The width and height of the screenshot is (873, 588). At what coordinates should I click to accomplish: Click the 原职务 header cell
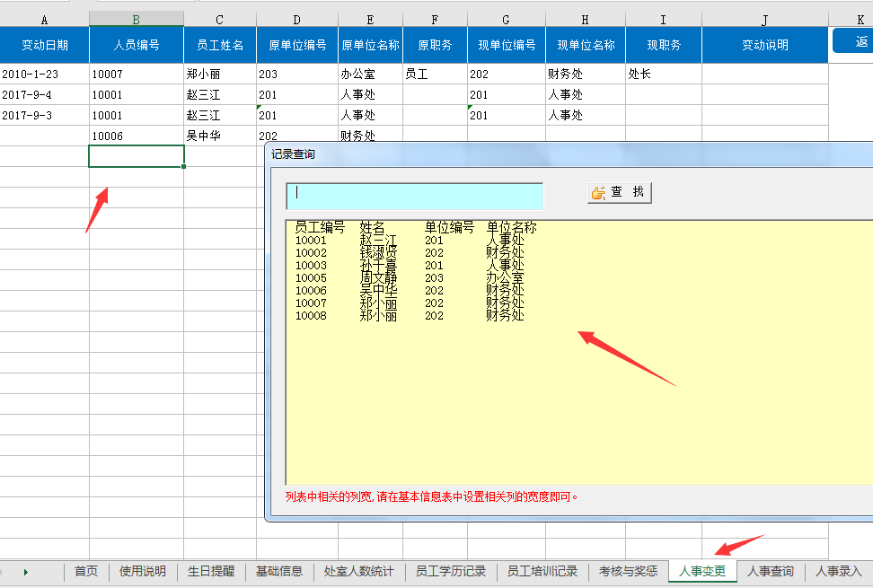(x=435, y=45)
